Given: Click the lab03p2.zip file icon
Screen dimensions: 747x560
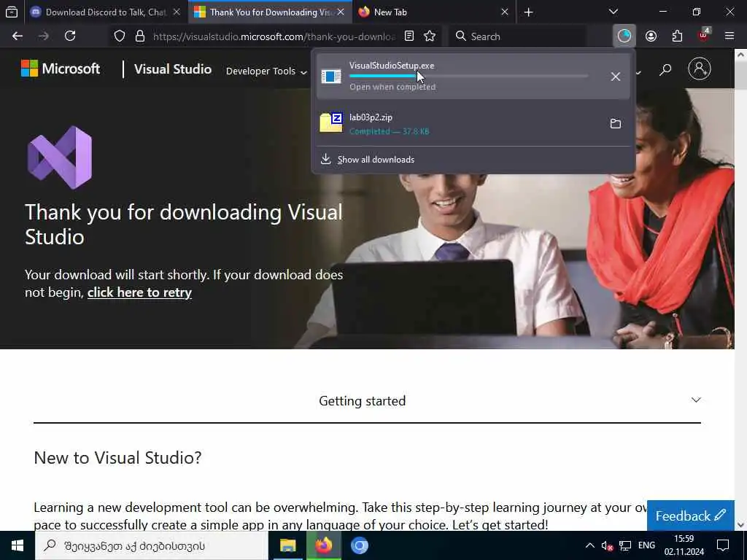Looking at the screenshot, I should click(x=331, y=122).
